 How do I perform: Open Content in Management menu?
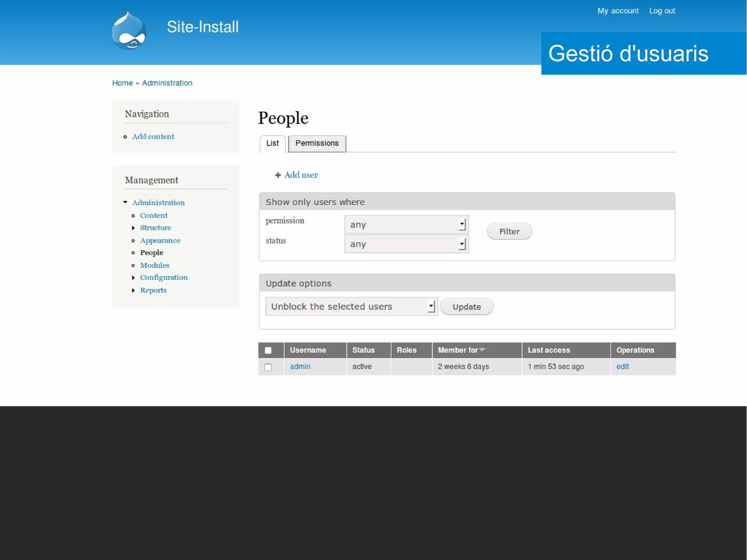(154, 216)
